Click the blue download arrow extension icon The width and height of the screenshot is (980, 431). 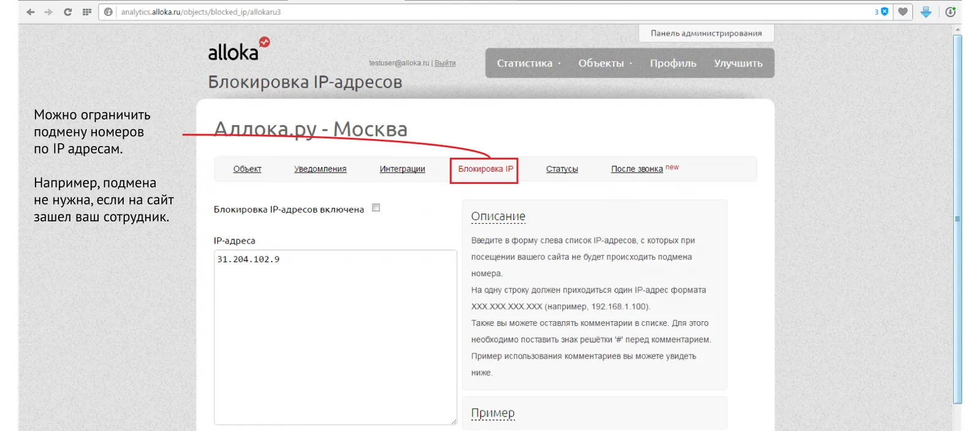pos(926,12)
